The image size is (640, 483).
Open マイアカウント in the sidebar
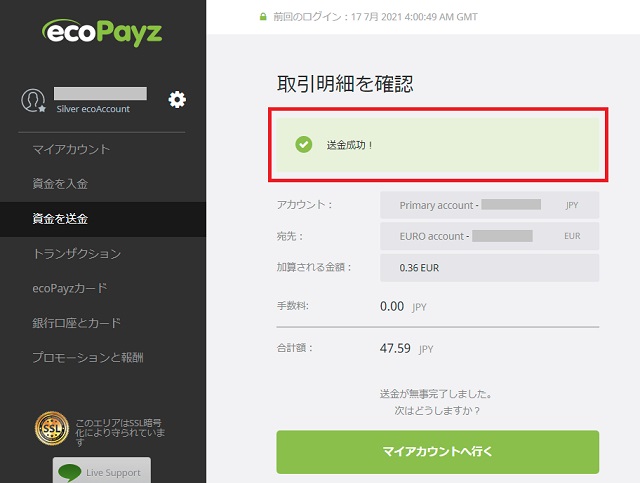[71, 150]
